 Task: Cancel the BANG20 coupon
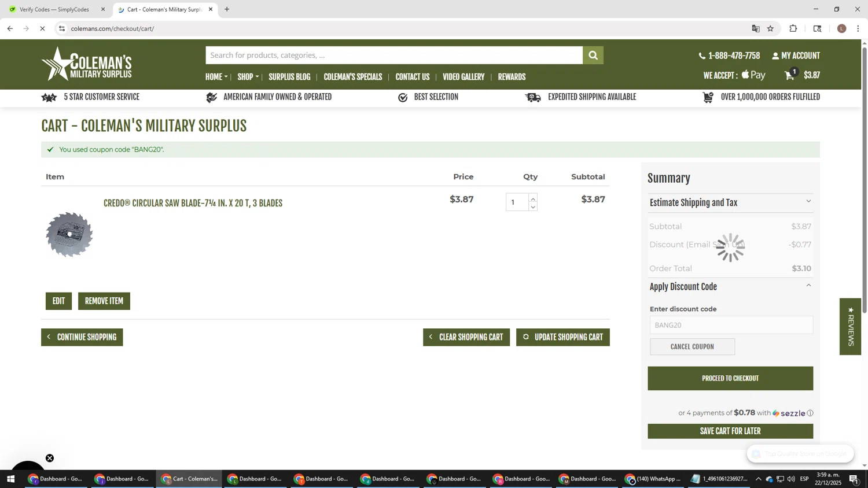[x=692, y=347]
